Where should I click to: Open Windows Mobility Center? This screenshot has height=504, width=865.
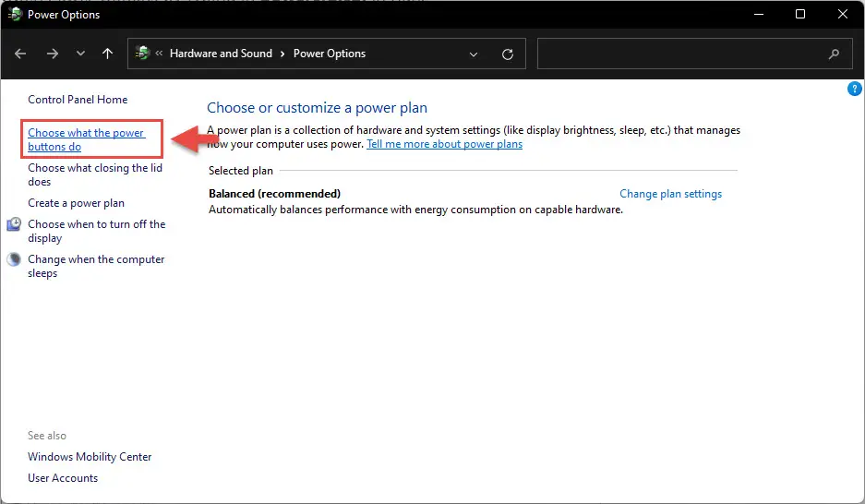click(90, 457)
